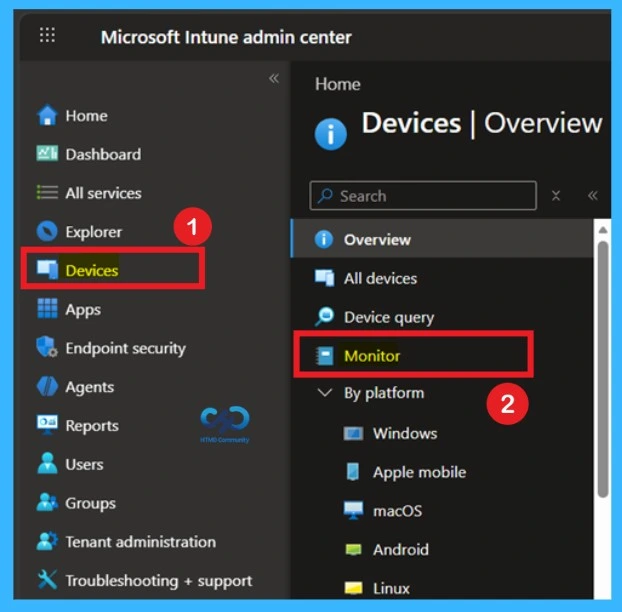Viewport: 622px width, 612px height.
Task: Click the Agents icon in sidebar
Action: click(47, 386)
